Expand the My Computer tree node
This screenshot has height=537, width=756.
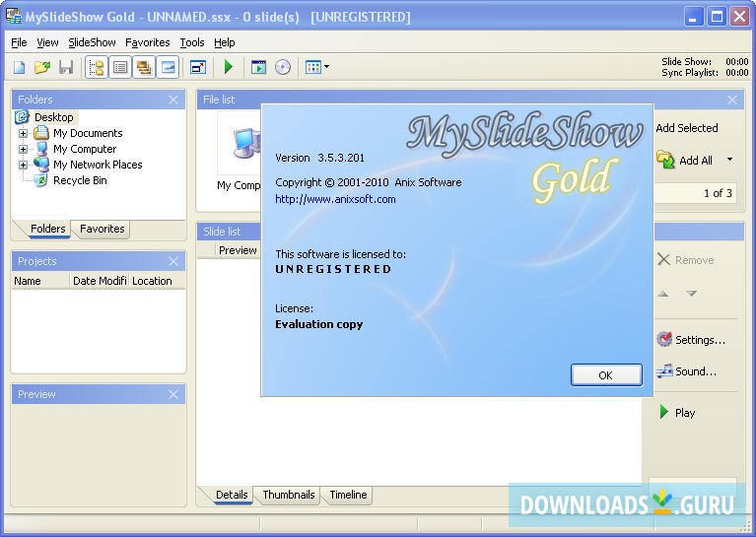23,149
